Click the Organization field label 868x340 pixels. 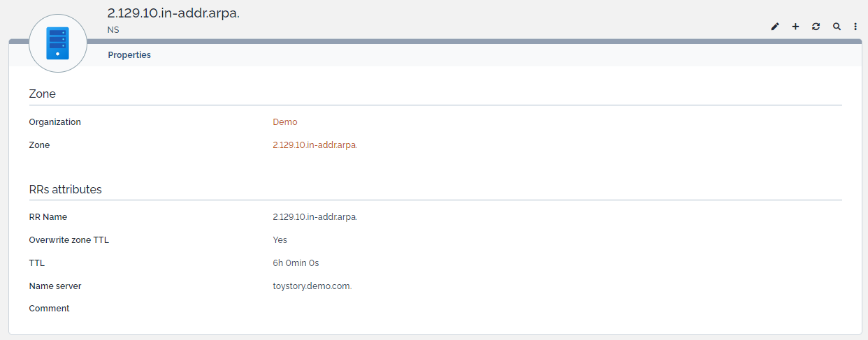click(x=55, y=122)
